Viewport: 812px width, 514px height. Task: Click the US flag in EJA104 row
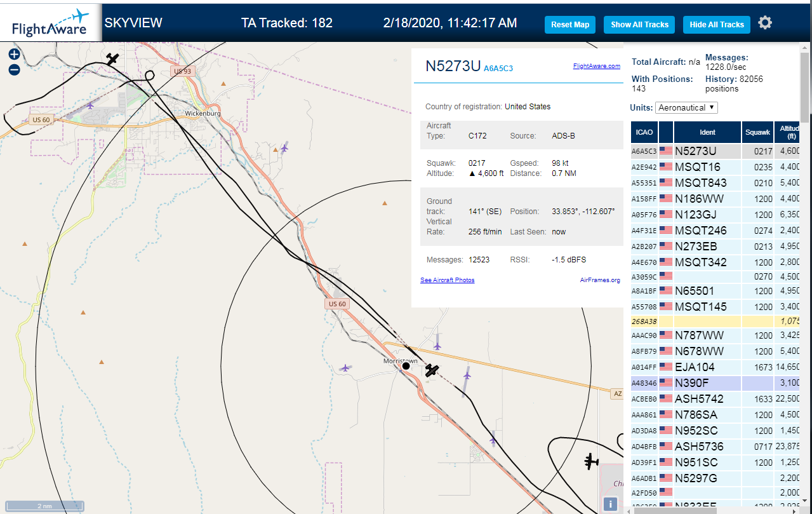(x=665, y=367)
